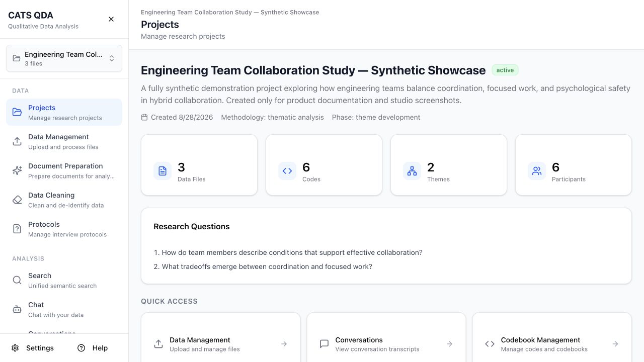Open the project selector dropdown chevron
The image size is (644, 362).
(112, 58)
